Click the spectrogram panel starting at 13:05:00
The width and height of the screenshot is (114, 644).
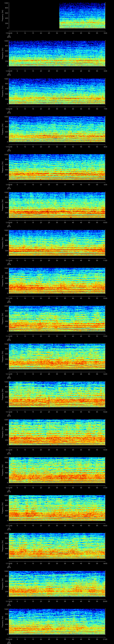pos(57,54)
